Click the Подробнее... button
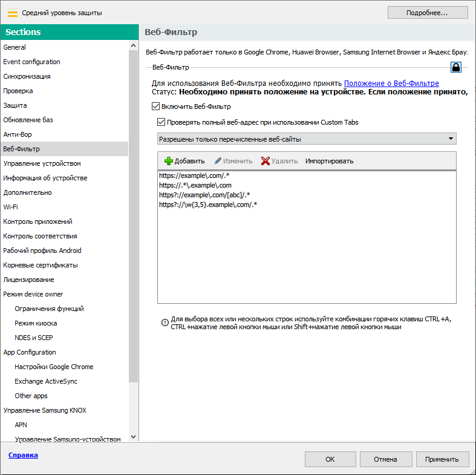The height and width of the screenshot is (475, 476). coord(428,13)
